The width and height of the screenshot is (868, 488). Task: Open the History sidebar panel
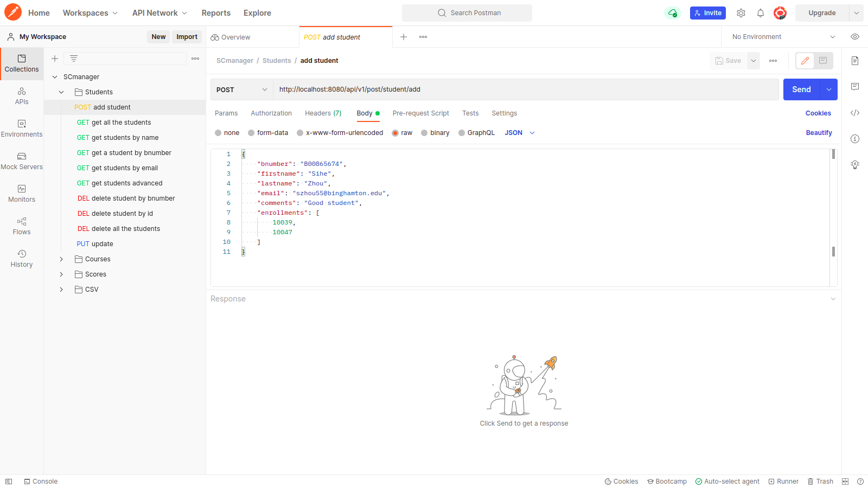click(x=22, y=259)
